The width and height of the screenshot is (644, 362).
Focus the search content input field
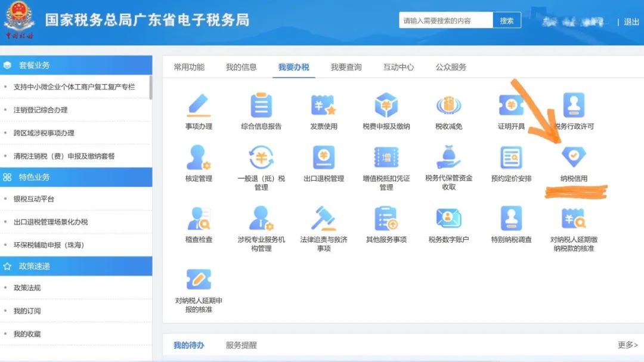coord(445,20)
